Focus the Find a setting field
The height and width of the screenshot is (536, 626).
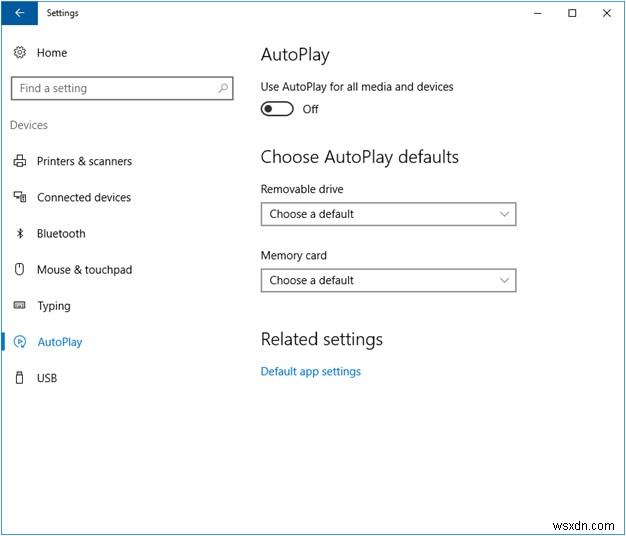click(x=122, y=88)
